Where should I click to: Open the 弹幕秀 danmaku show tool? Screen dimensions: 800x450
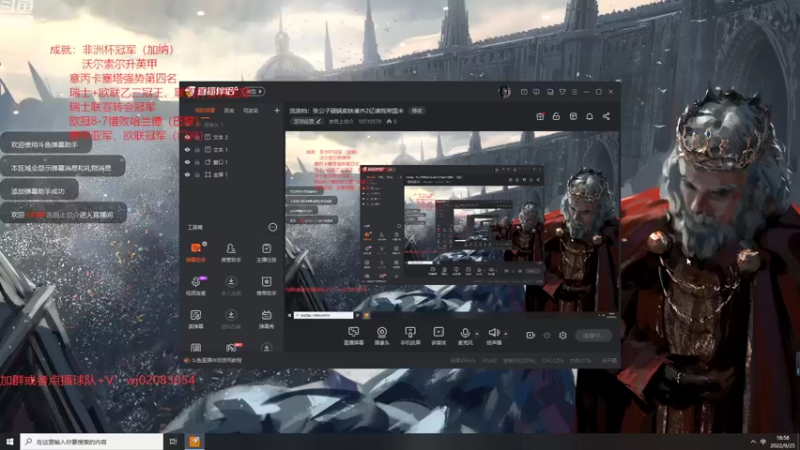point(266,319)
